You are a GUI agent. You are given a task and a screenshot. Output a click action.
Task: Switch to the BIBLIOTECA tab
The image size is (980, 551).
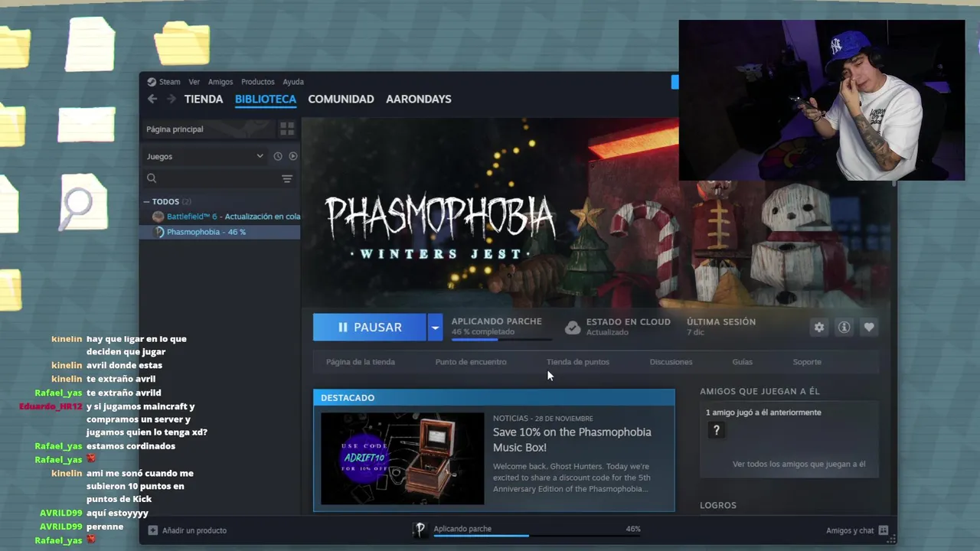click(266, 99)
